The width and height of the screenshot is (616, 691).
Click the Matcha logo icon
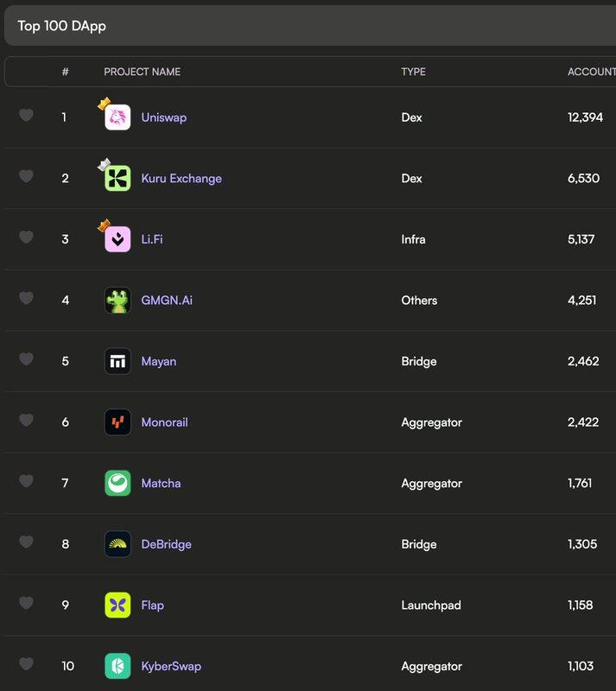[117, 484]
